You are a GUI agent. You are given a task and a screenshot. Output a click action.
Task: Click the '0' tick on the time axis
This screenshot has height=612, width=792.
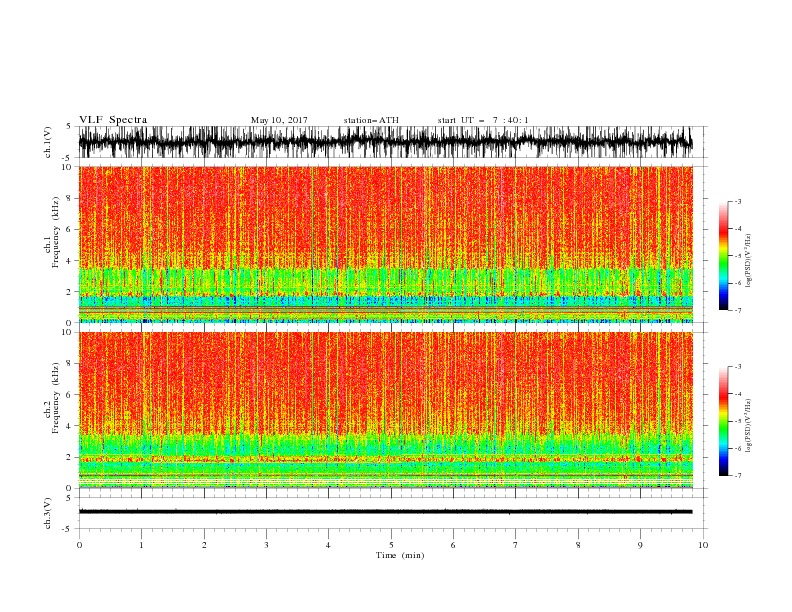(x=79, y=545)
